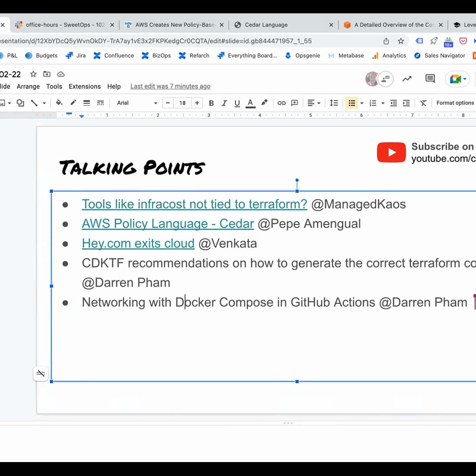Select the fill color paint bucket

click(x=59, y=103)
